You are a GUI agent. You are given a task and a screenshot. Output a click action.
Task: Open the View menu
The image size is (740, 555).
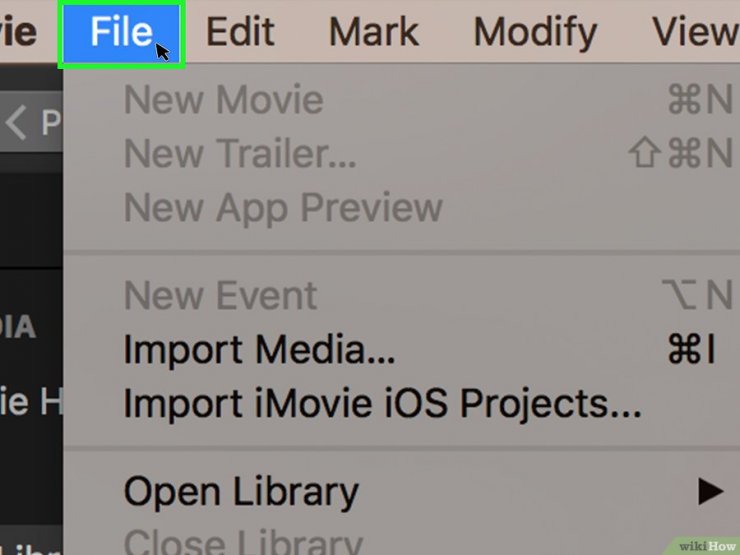click(695, 33)
